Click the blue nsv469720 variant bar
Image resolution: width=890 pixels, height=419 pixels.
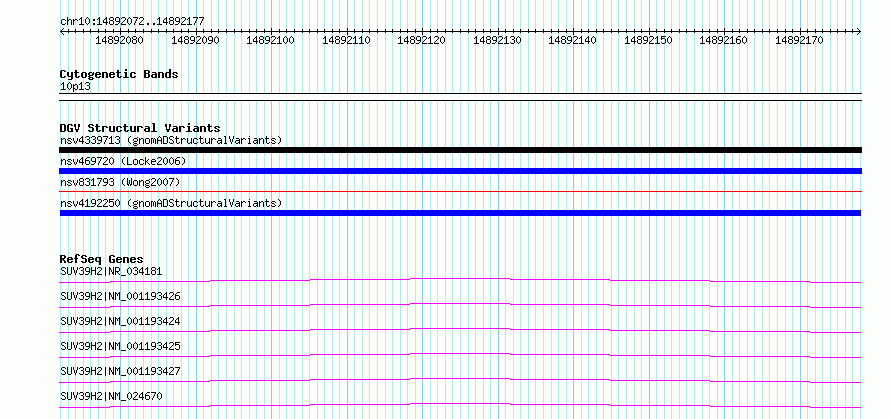point(460,171)
